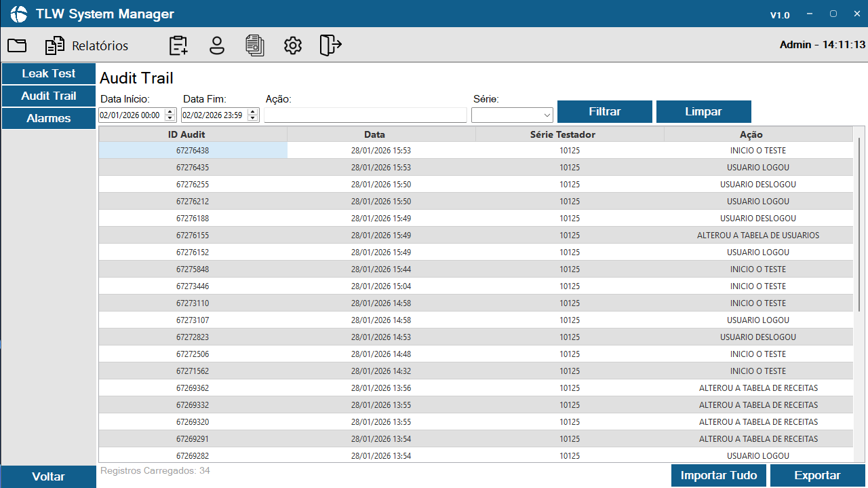Open the Série dropdown list

(547, 114)
